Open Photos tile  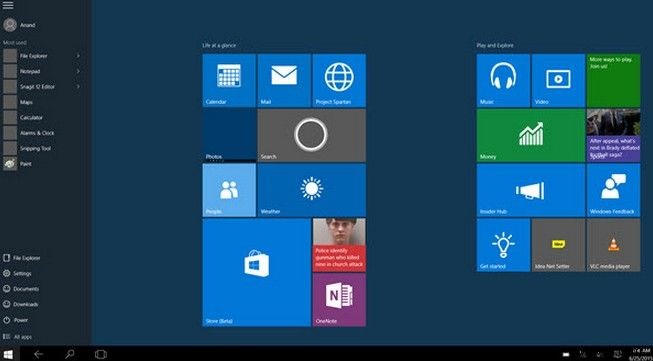point(229,135)
